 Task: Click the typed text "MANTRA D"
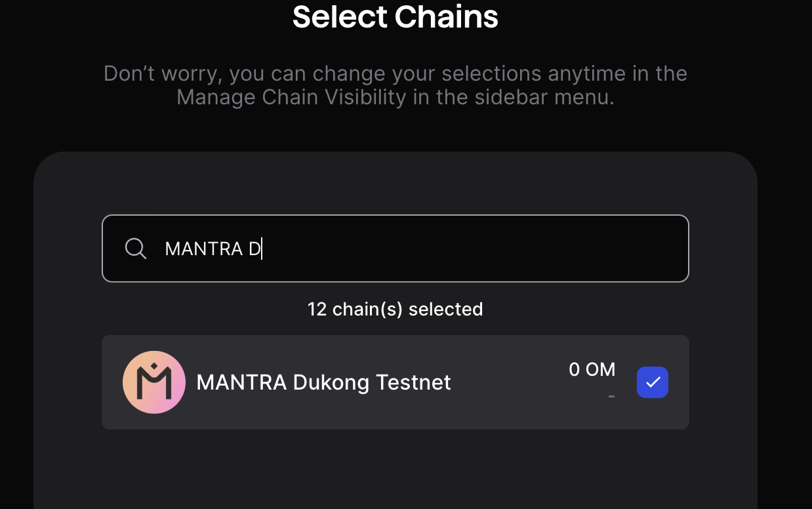(213, 249)
